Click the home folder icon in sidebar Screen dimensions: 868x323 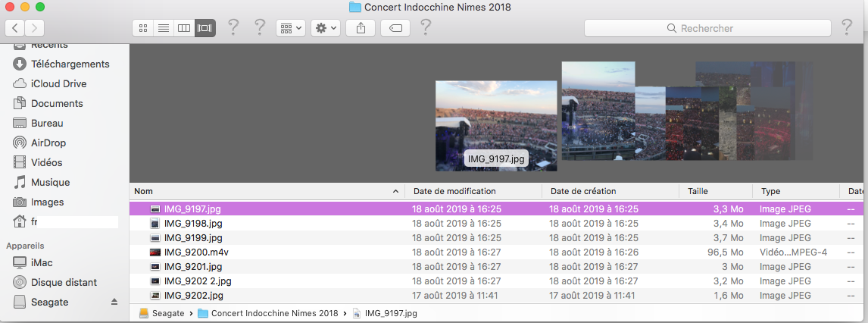pos(20,222)
